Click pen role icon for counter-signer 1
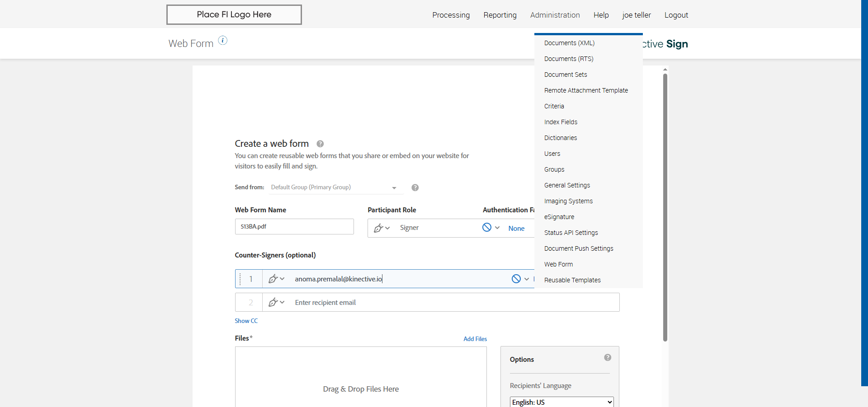The height and width of the screenshot is (407, 868). point(273,279)
